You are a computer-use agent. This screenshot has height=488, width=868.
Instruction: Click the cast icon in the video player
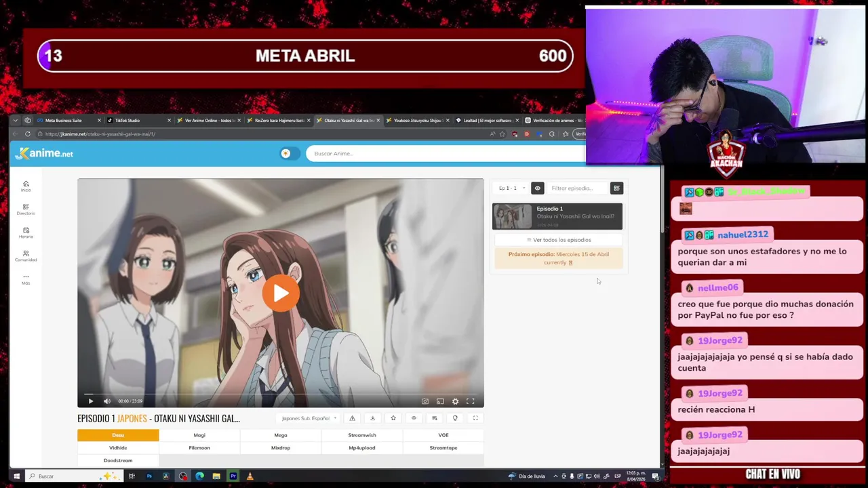tap(440, 401)
